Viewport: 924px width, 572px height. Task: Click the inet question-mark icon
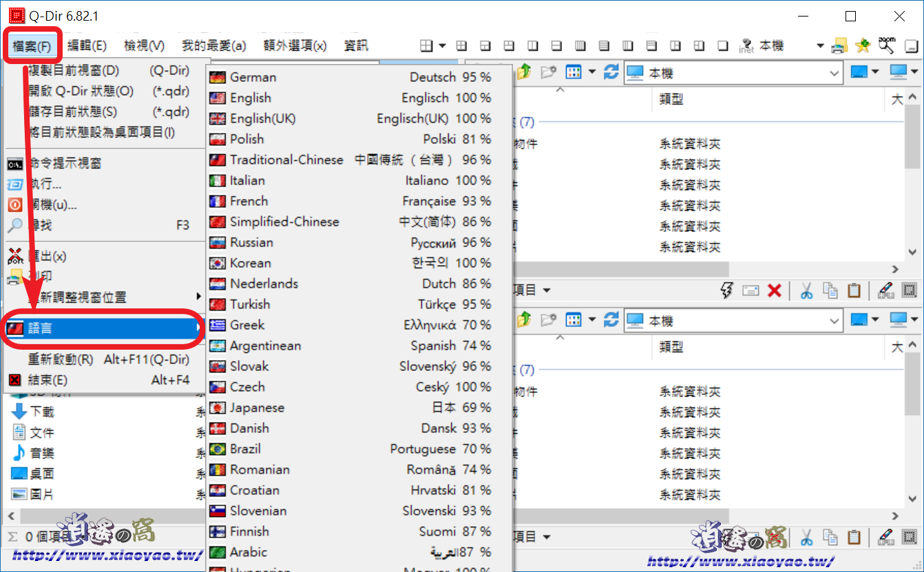coord(746,45)
